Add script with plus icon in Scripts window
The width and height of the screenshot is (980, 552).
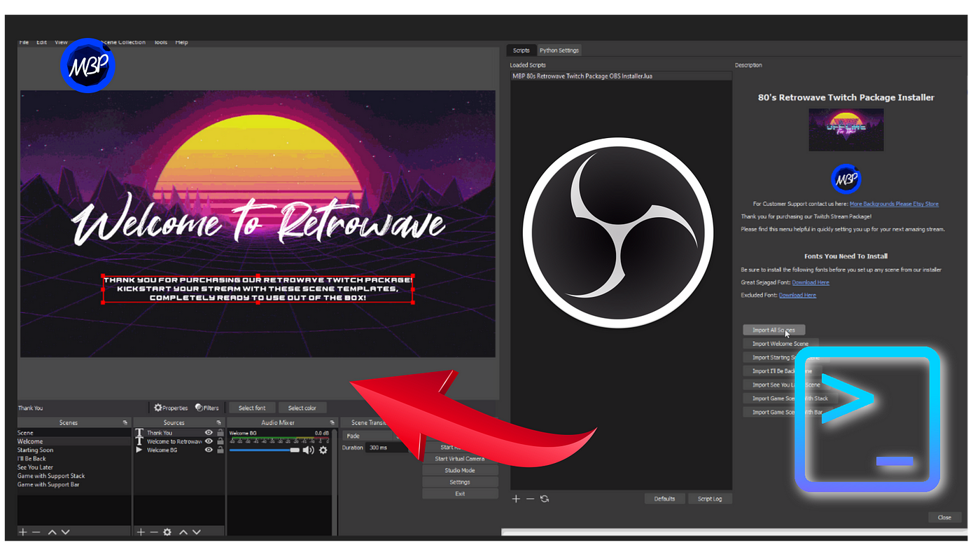click(516, 499)
